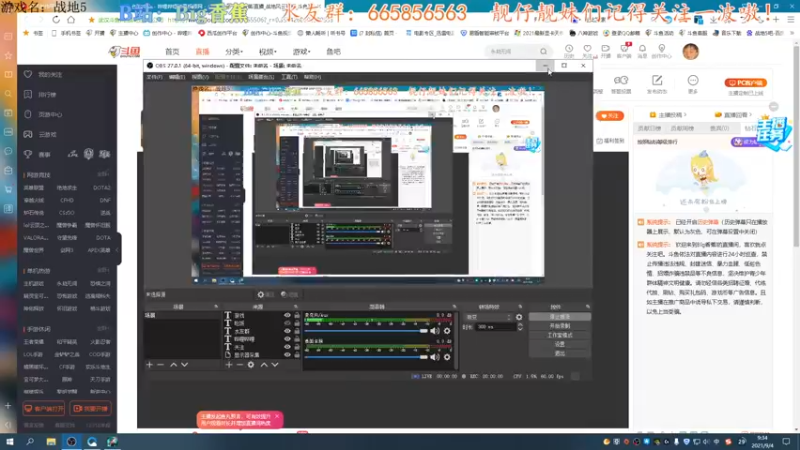Click the Douyu search magnifier icon
800x450 pixels.
[543, 52]
